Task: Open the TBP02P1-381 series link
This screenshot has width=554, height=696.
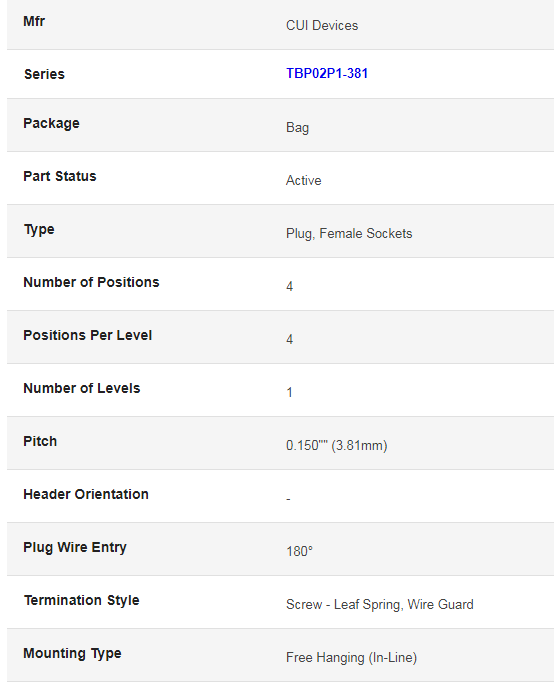Action: (327, 73)
